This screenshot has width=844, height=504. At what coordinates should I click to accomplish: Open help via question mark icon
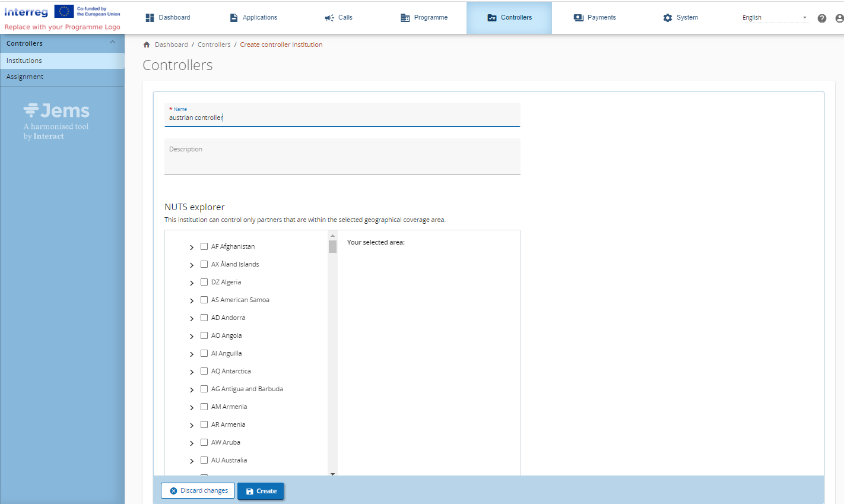coord(822,18)
